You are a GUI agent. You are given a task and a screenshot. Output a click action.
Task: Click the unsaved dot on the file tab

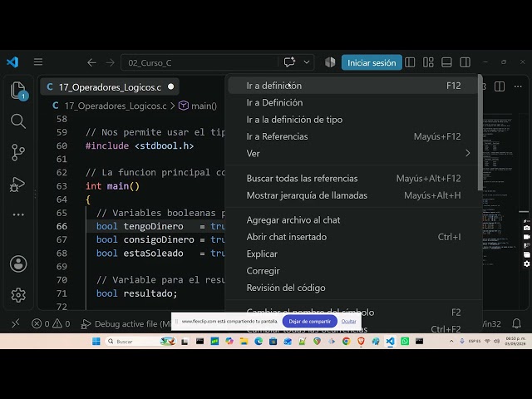tap(171, 86)
